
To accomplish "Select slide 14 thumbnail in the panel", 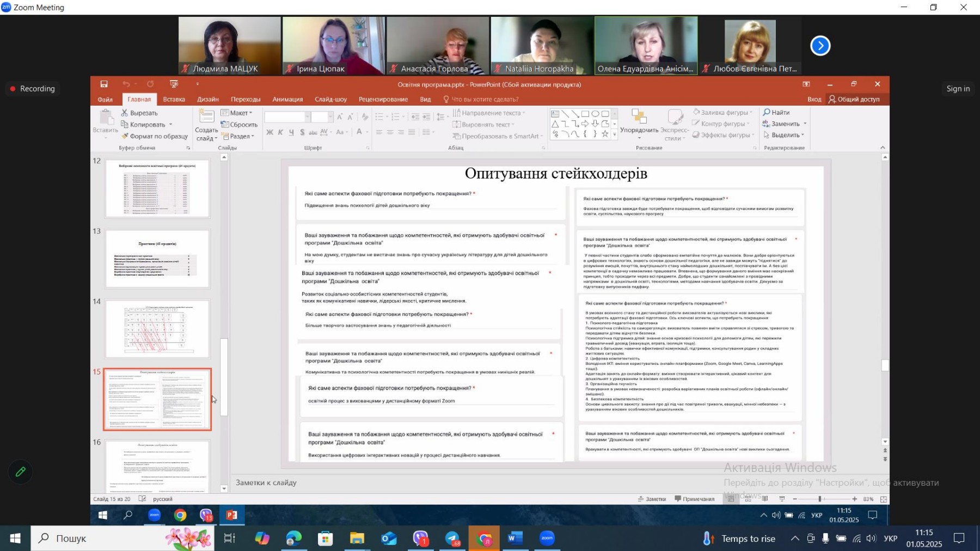I will click(x=157, y=329).
